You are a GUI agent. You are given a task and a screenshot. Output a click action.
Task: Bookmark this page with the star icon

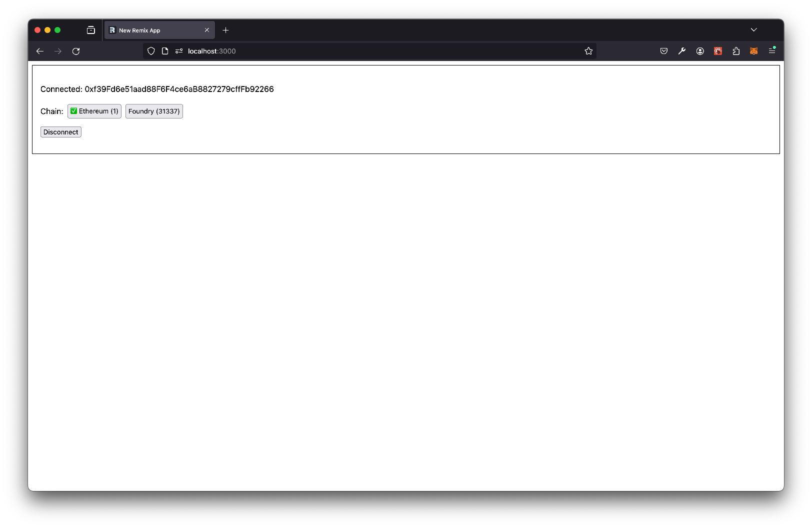[x=588, y=51]
